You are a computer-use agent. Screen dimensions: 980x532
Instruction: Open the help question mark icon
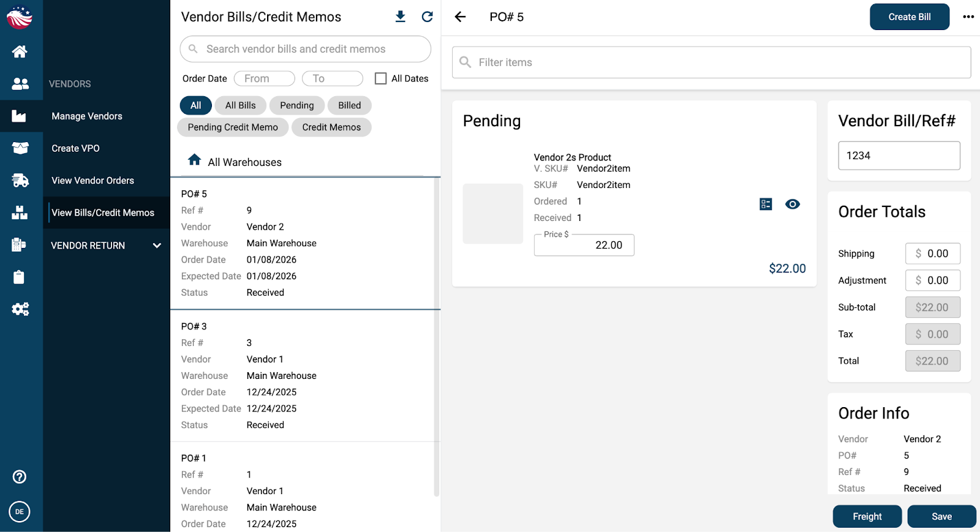[x=20, y=477]
